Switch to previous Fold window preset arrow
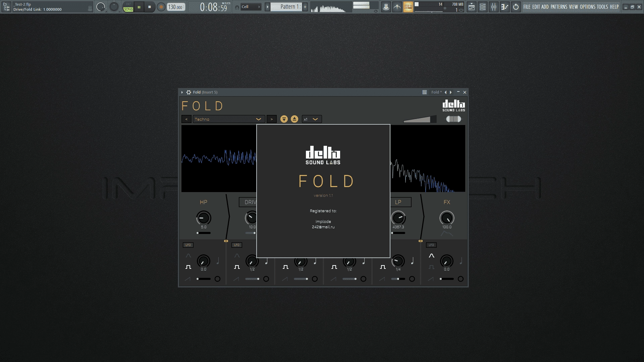The image size is (644, 362). pos(445,92)
